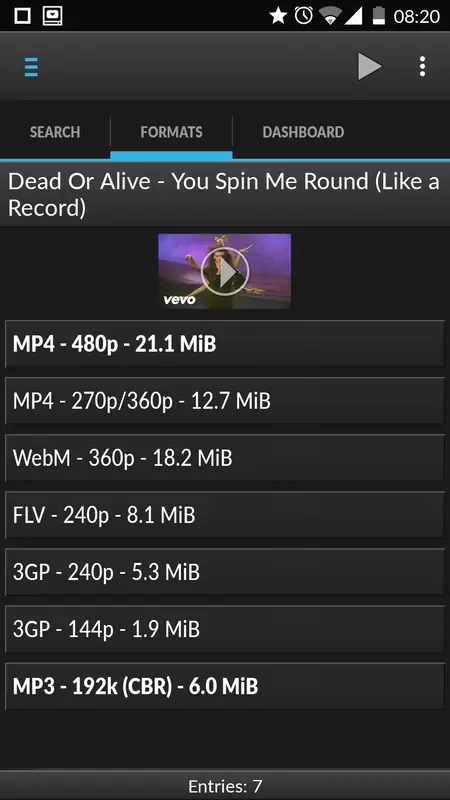Choose MP4 - 480p - 21.1 MiB format
The height and width of the screenshot is (800, 450).
[x=225, y=344]
